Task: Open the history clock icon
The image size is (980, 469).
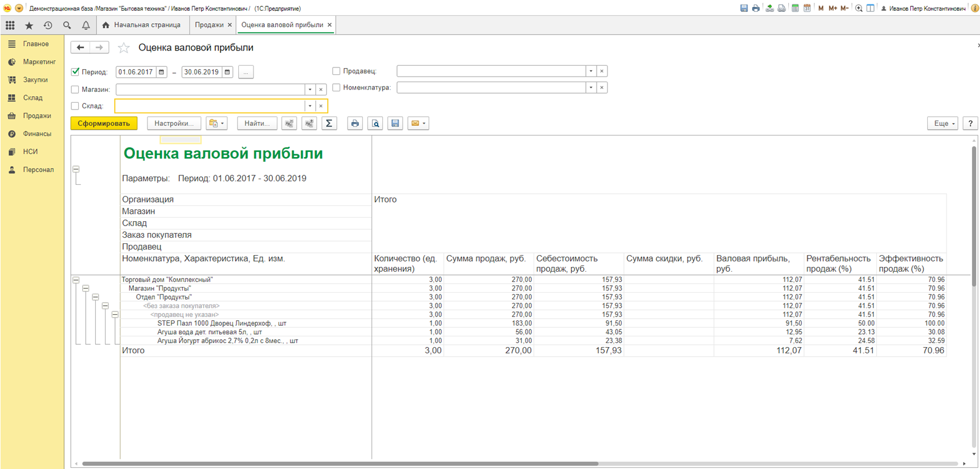Action: click(x=48, y=26)
